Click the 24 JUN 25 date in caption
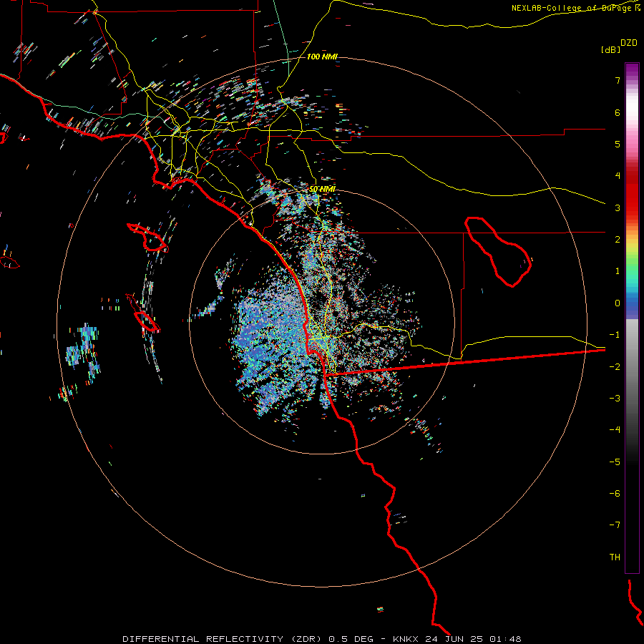Screen dimensions: 644x644 click(x=454, y=639)
